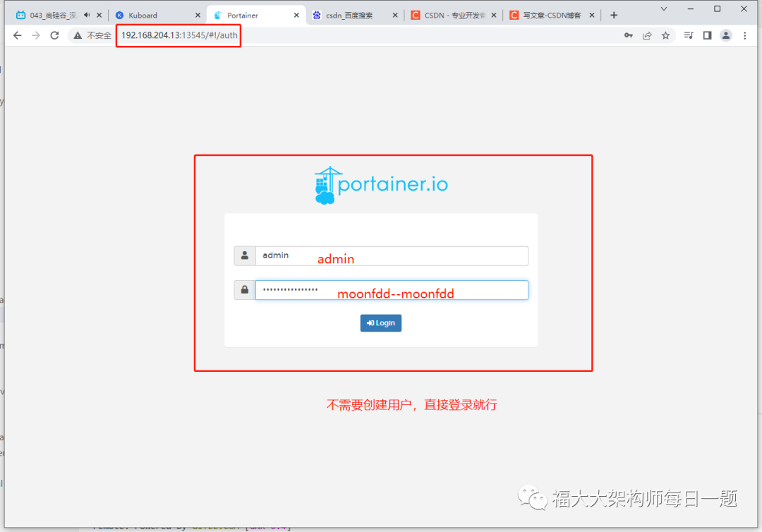762x532 pixels.
Task: Expand the tab search dropdown arrow
Action: pos(664,8)
